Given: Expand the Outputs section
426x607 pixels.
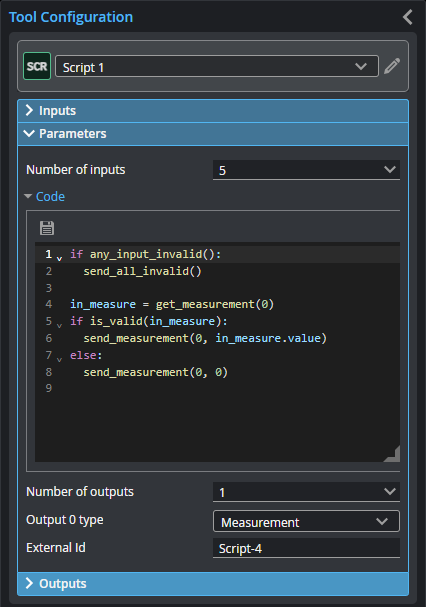Looking at the screenshot, I should tap(213, 584).
